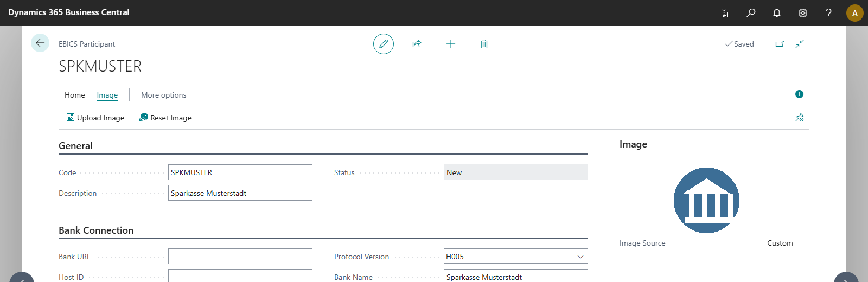The width and height of the screenshot is (868, 282).
Task: Open the share icon in the header
Action: (x=417, y=44)
